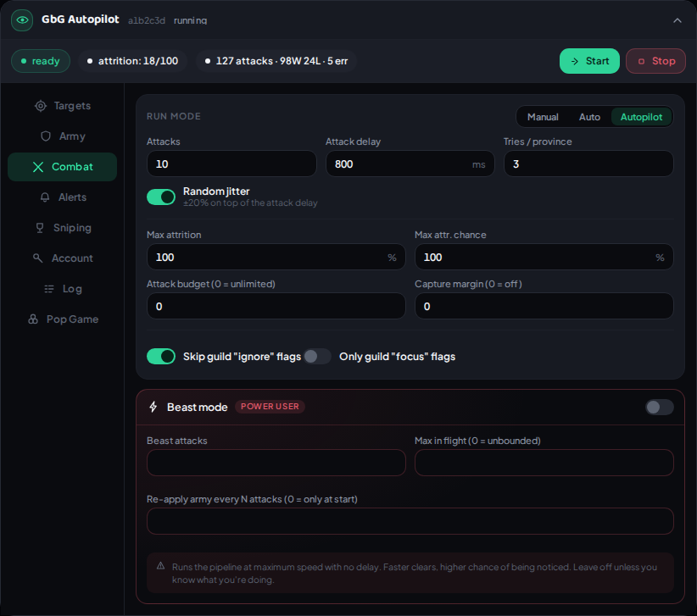Switch on the Beast mode toggle
The width and height of the screenshot is (697, 616).
[x=659, y=407]
